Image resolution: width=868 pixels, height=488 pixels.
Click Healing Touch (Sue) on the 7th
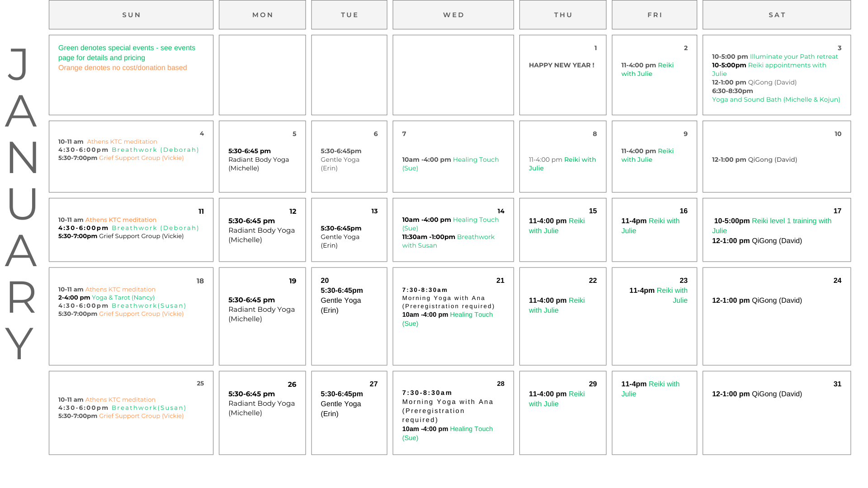475,160
